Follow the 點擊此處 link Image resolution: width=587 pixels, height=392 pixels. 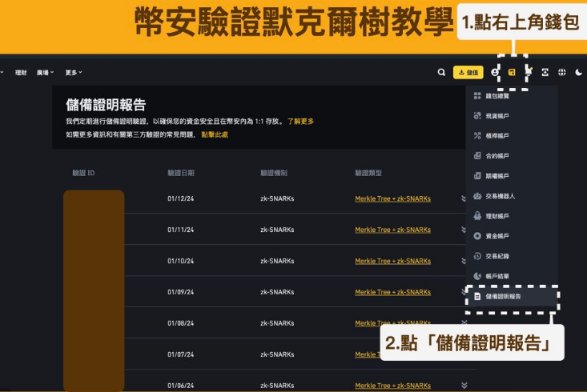[x=215, y=134]
